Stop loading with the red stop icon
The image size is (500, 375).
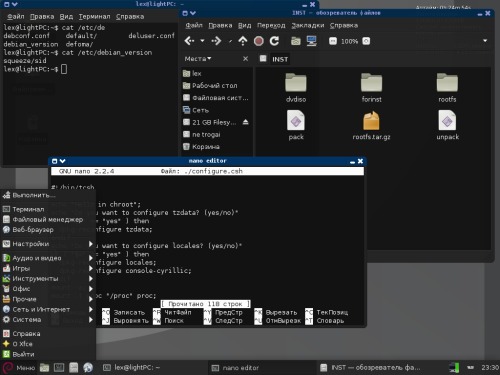tap(259, 41)
